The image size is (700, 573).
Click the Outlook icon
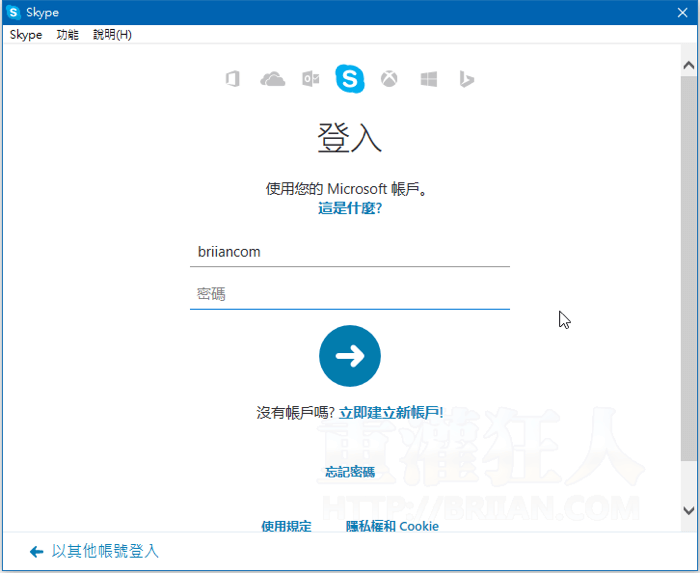pyautogui.click(x=311, y=79)
